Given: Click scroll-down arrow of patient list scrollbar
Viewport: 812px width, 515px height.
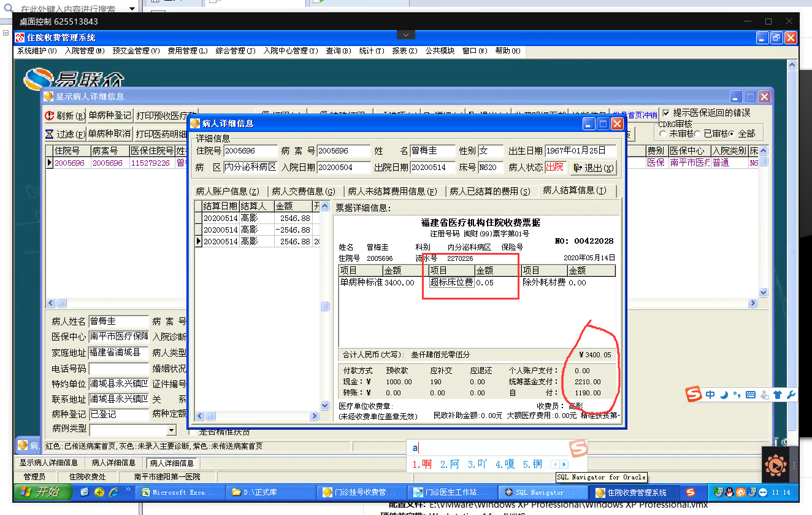Looking at the screenshot, I should coord(764,293).
